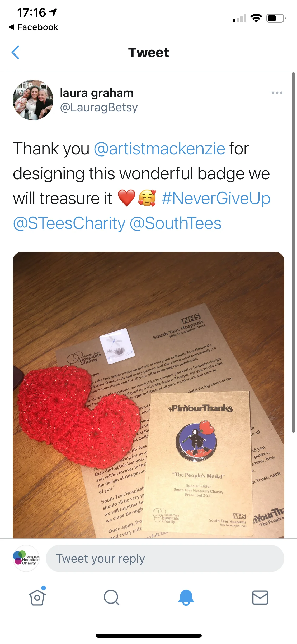Tap the Tweet your reply field
Screen dimensions: 297x644
coord(165,558)
